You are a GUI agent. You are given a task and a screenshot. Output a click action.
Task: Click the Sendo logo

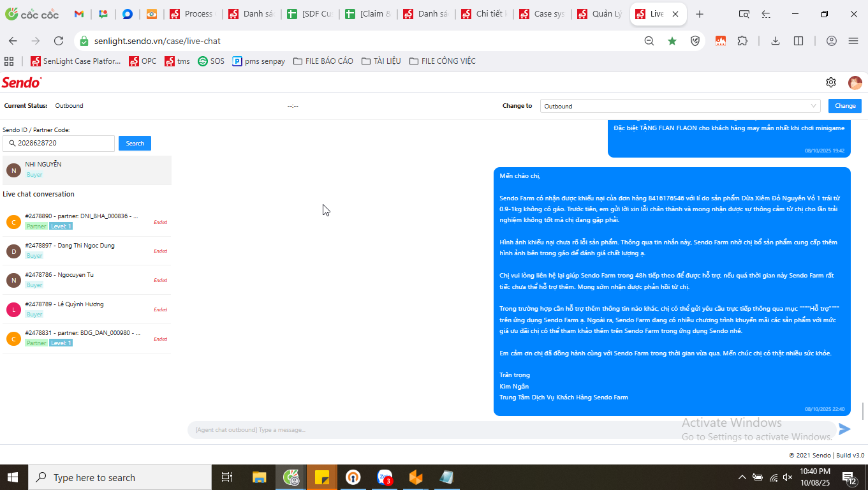[22, 82]
